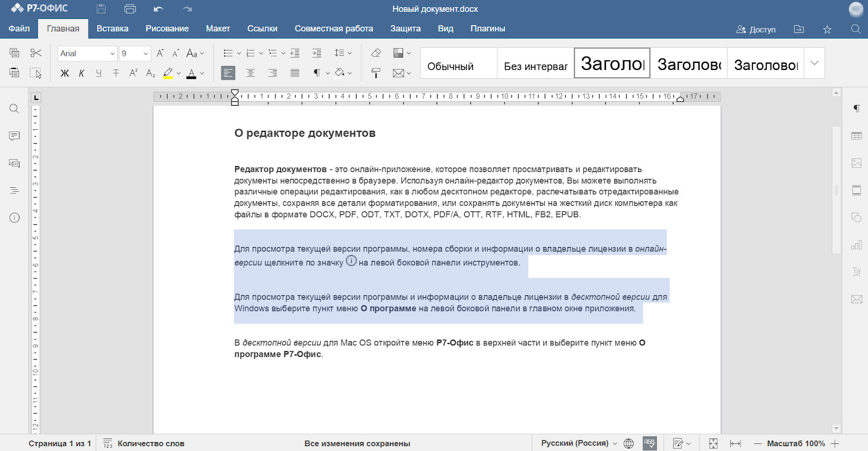Screen dimensions: 868x451
Task: Clear formatting with the eraser icon
Action: point(376,53)
